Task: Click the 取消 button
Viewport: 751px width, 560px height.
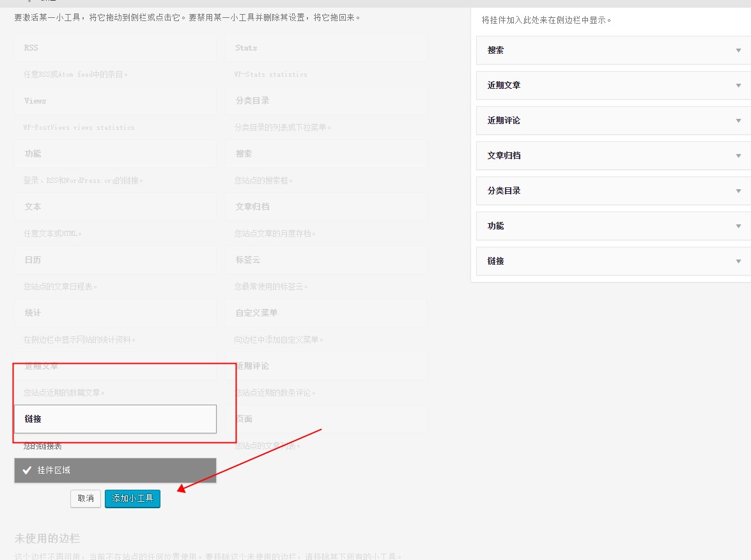Action: point(86,499)
